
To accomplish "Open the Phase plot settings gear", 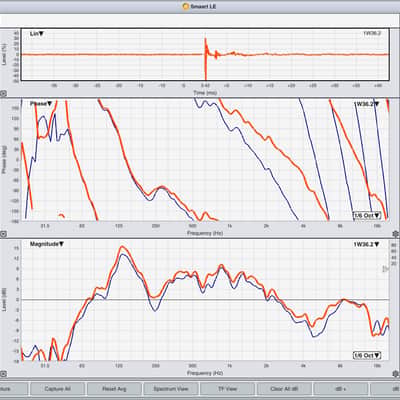I will pos(396,234).
